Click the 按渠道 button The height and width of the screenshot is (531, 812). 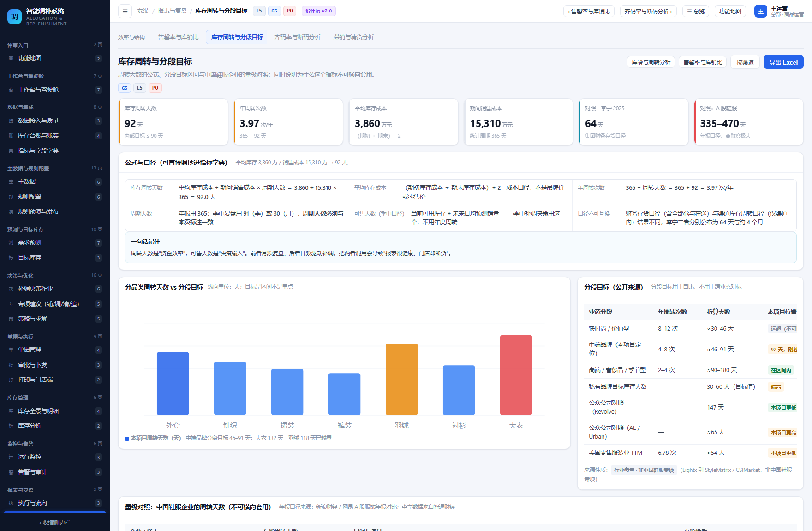(x=745, y=62)
